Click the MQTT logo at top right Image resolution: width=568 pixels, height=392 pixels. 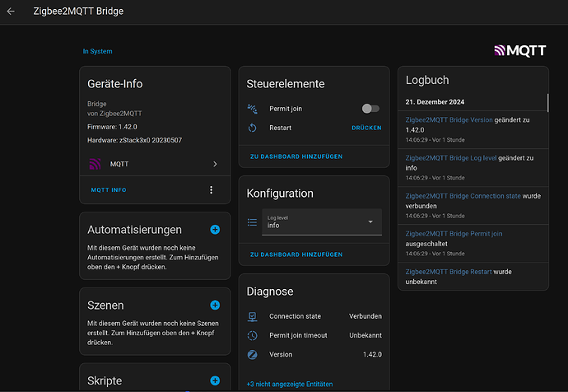pyautogui.click(x=520, y=51)
